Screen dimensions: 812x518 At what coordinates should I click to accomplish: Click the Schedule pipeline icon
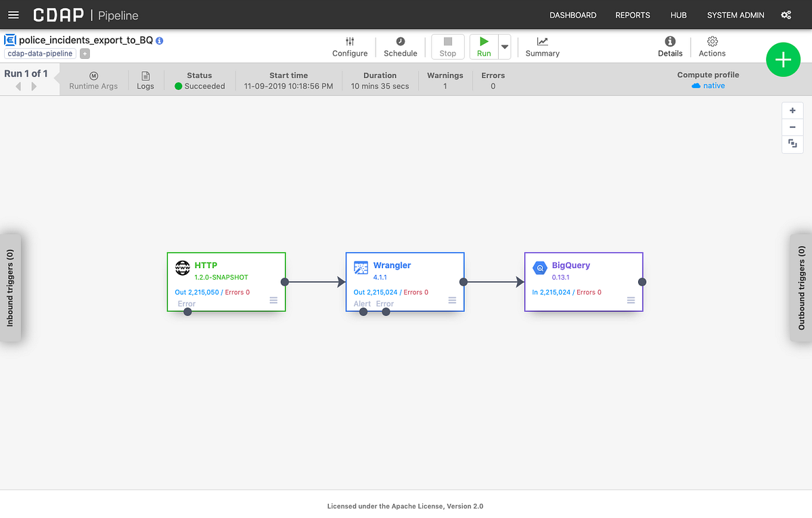(x=400, y=46)
